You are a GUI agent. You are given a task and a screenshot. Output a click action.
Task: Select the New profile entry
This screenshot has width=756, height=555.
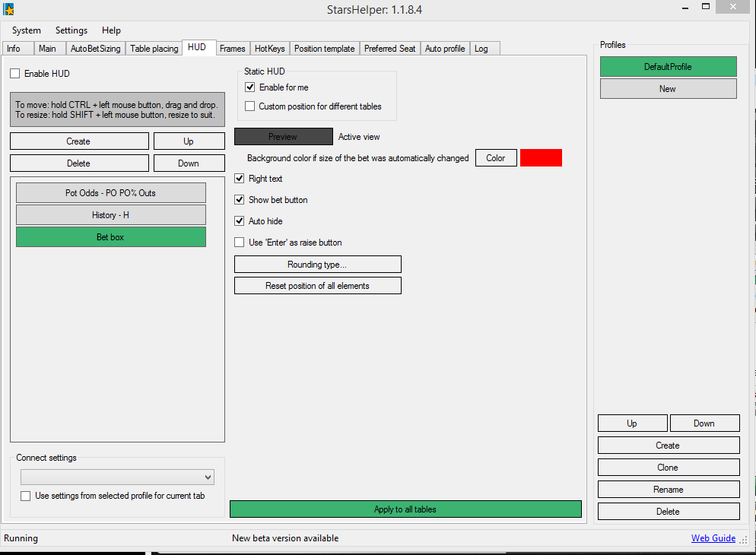(x=669, y=89)
